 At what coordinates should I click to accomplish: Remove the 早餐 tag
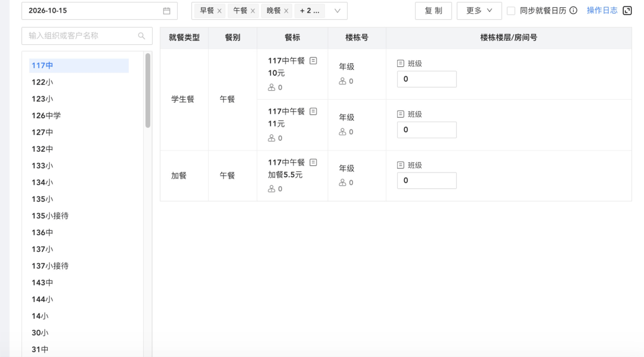point(220,11)
